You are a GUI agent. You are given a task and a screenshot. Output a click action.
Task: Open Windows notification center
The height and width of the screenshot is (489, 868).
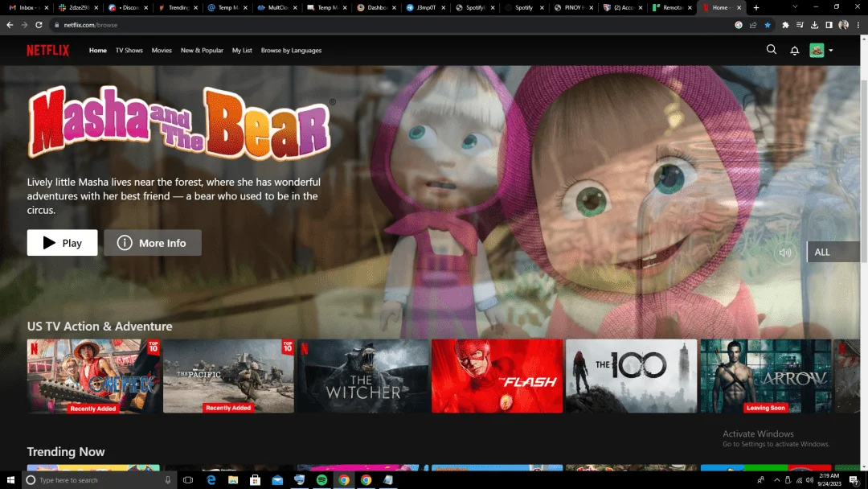(854, 480)
